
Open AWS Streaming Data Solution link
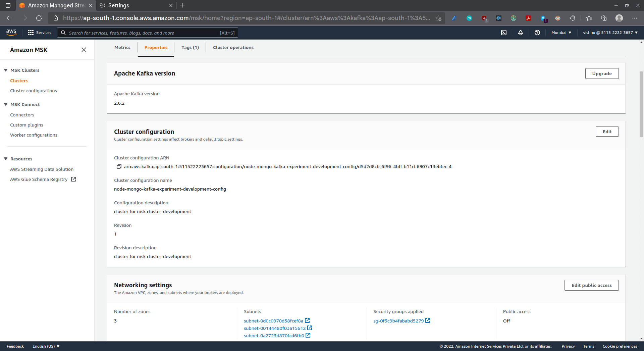point(42,169)
